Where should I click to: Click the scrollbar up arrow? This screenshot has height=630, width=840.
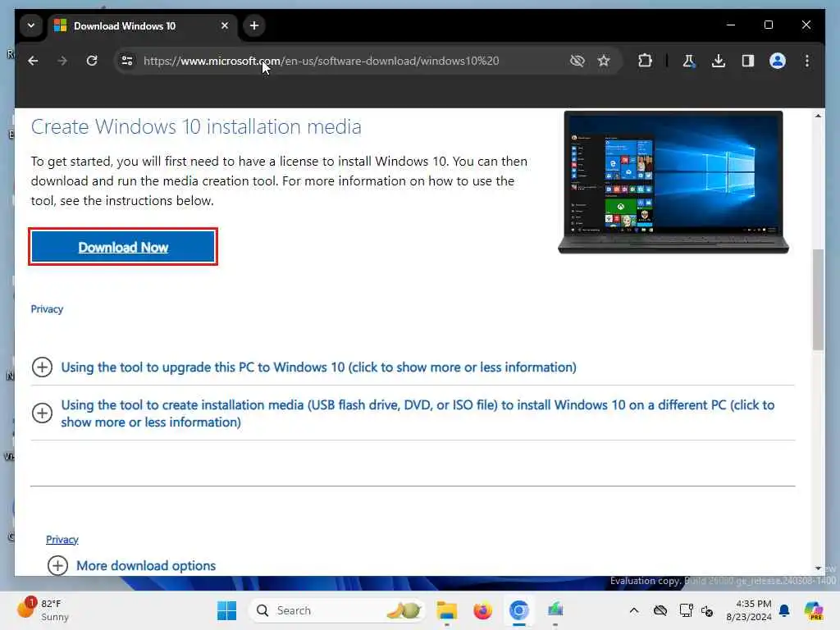(x=818, y=116)
